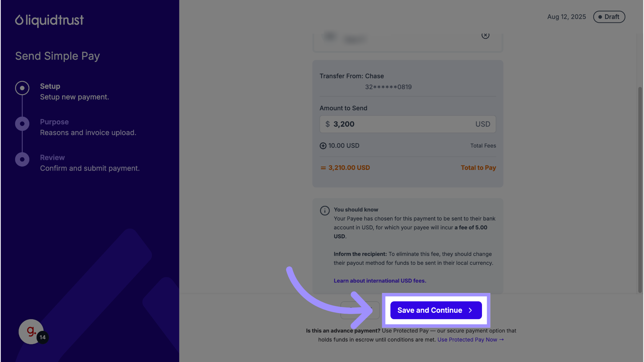Select the Setup step circle icon
The width and height of the screenshot is (644, 362).
[x=22, y=88]
